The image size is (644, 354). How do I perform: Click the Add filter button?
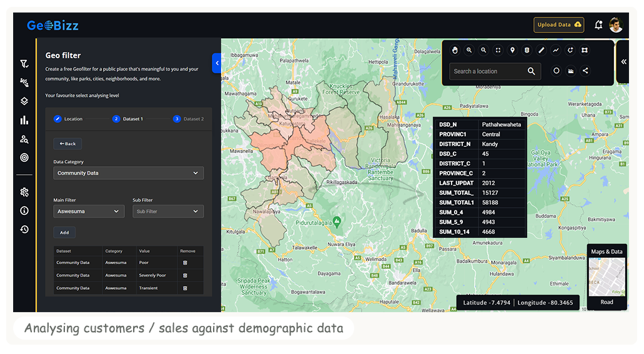tap(64, 232)
